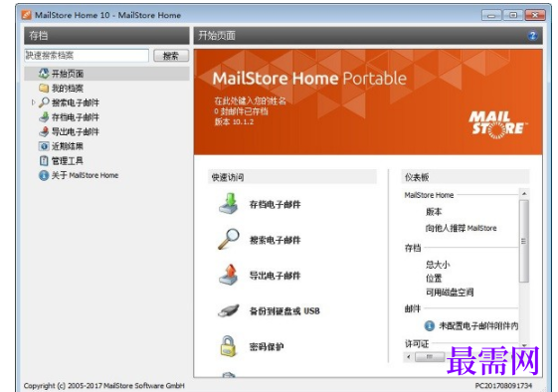Maximize the MailStore Home window
The height and width of the screenshot is (392, 558).
513,15
